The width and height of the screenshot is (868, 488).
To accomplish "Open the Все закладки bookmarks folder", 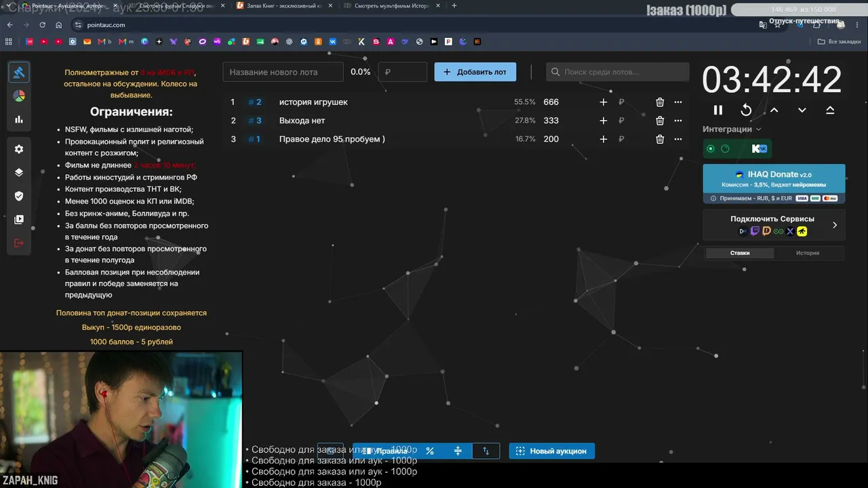I will coord(839,41).
